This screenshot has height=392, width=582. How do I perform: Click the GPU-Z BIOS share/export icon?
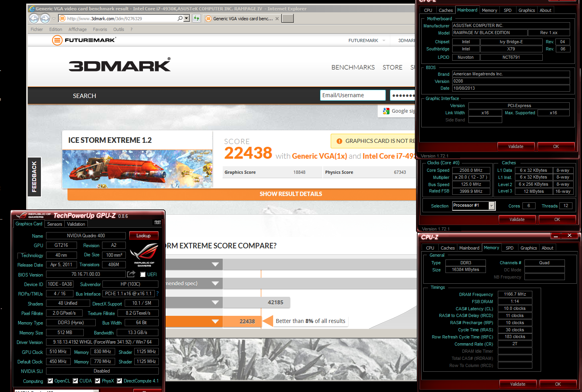[x=131, y=274]
